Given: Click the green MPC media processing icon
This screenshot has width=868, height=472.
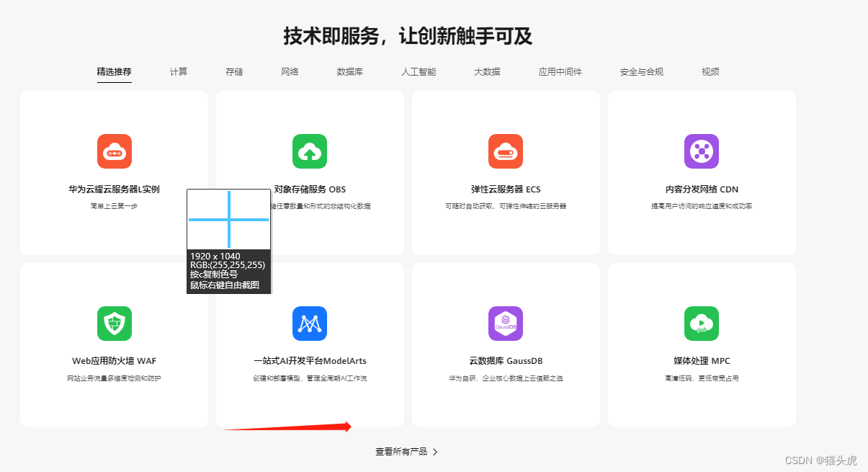Looking at the screenshot, I should (702, 324).
